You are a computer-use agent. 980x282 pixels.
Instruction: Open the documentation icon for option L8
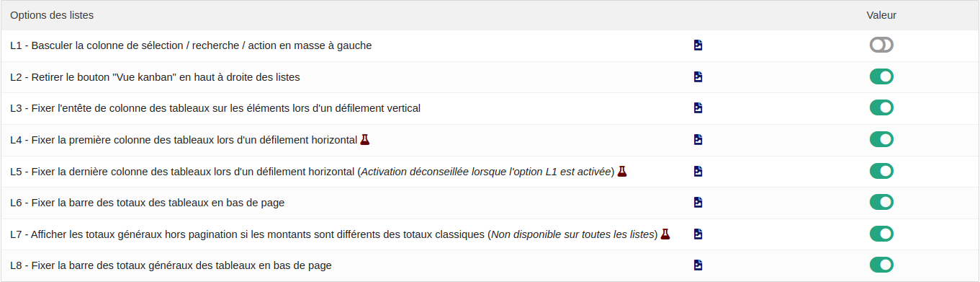[698, 265]
